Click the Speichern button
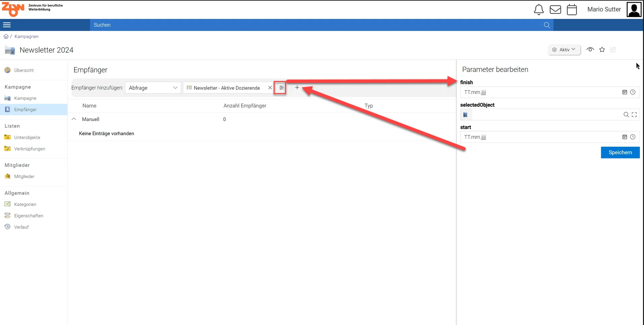The image size is (644, 325). 620,152
